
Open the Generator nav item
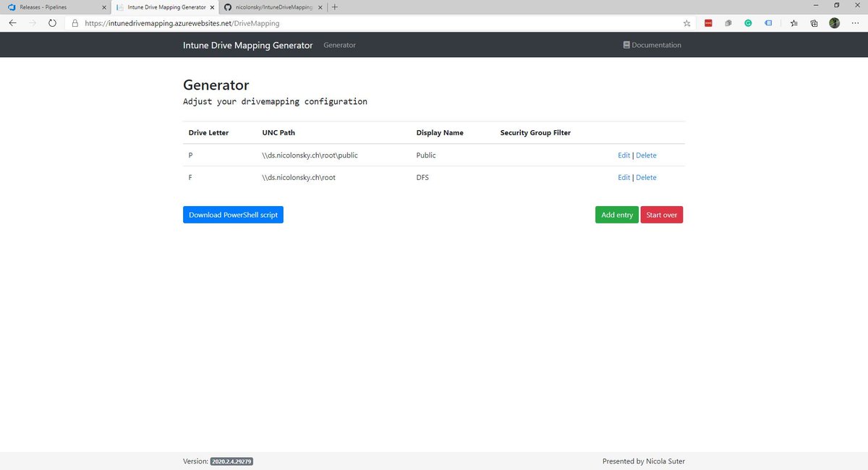[x=339, y=45]
